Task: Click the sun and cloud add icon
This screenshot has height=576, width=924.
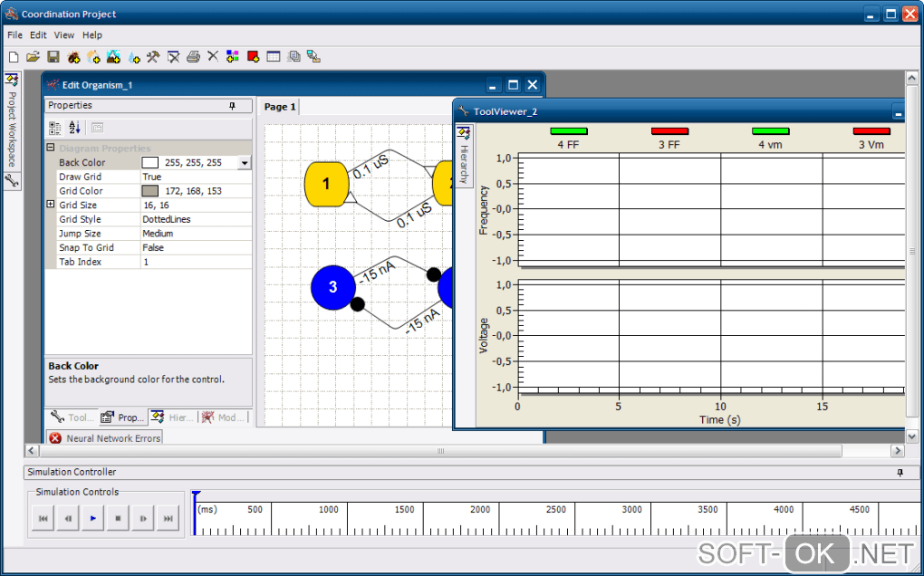Action: coord(93,57)
